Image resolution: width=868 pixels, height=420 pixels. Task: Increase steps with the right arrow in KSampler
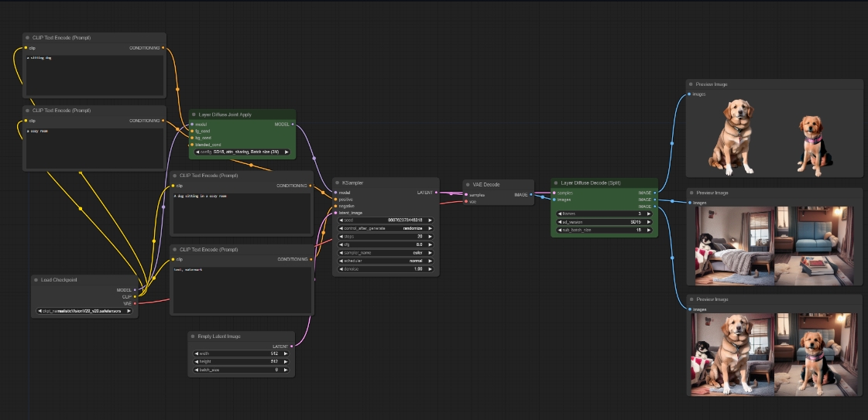431,237
